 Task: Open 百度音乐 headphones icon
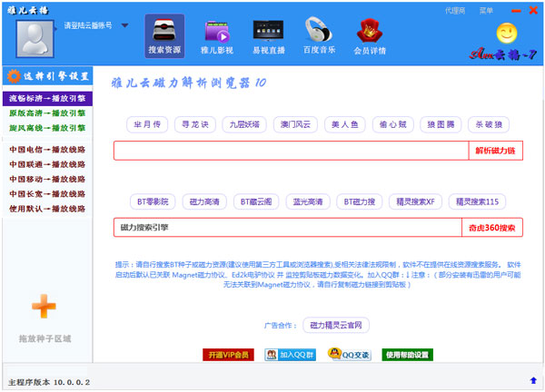click(319, 35)
